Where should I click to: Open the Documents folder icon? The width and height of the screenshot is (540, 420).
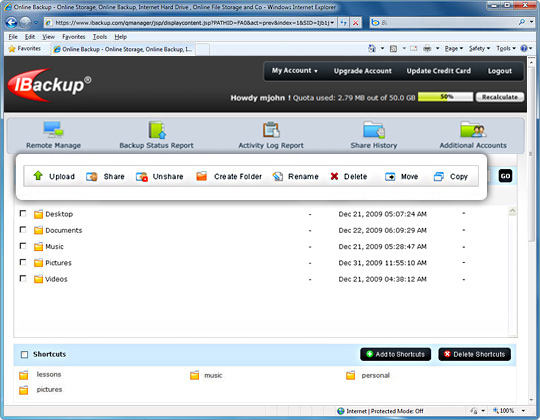tap(38, 230)
